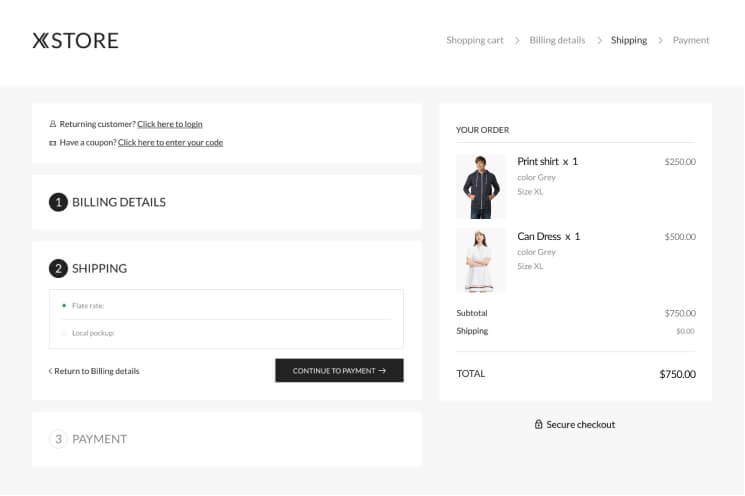
Task: Return to Billing details link
Action: pyautogui.click(x=94, y=371)
